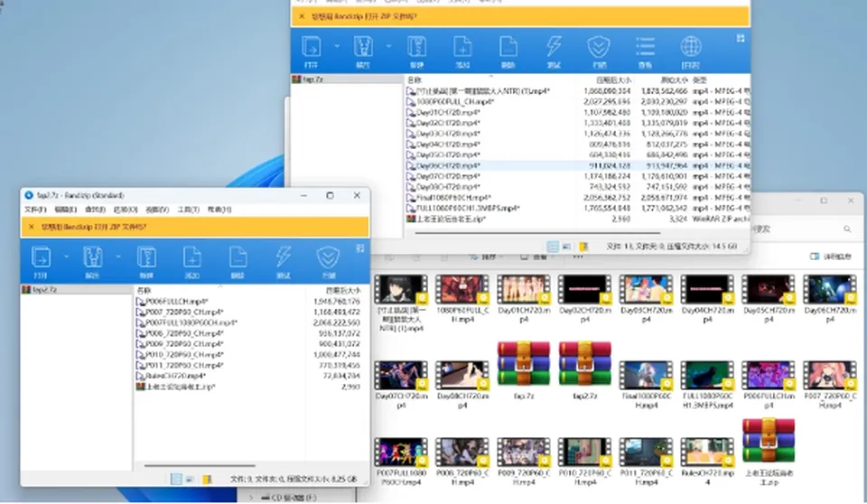The width and height of the screenshot is (867, 504).
Task: Open File menu in fap2.7z Bandizip window
Action: [x=35, y=210]
